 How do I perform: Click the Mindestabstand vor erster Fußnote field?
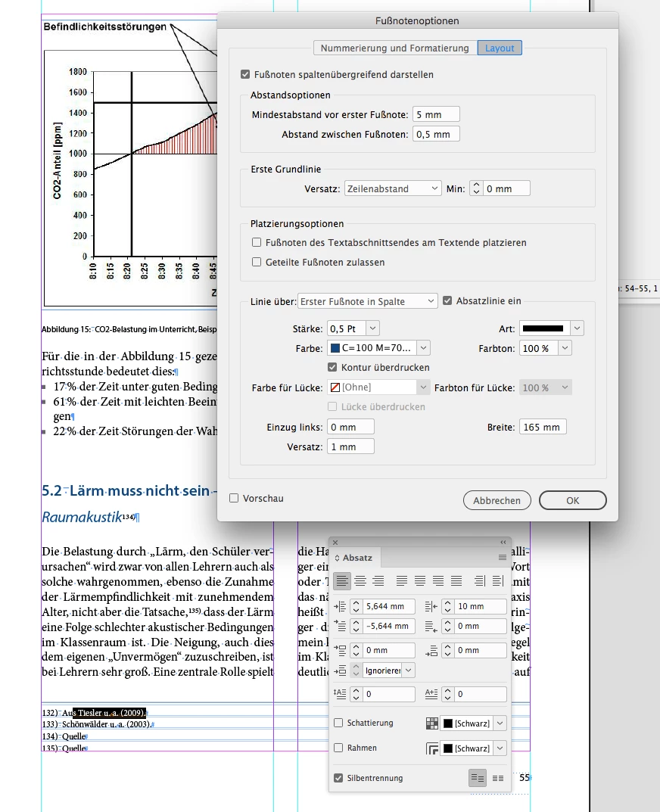click(x=436, y=114)
